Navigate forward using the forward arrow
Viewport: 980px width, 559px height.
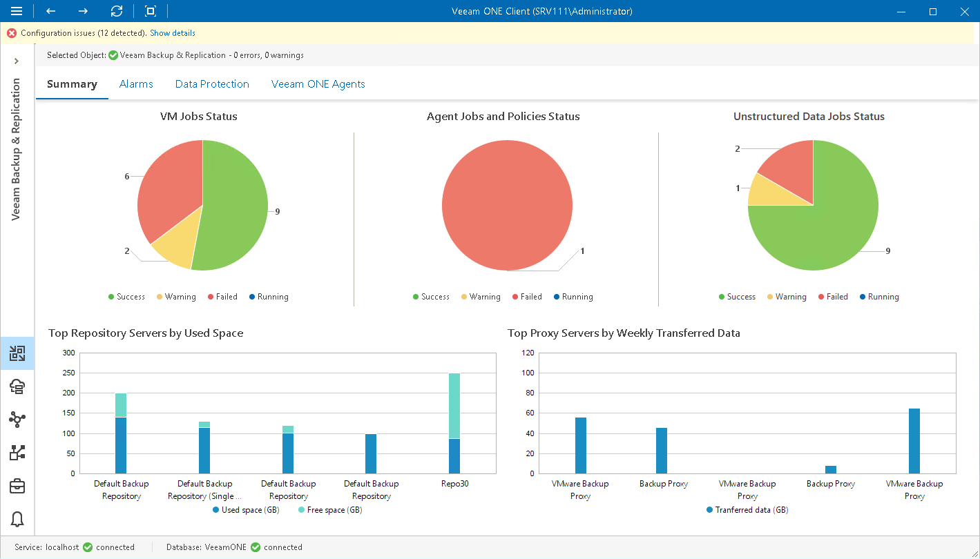click(82, 11)
